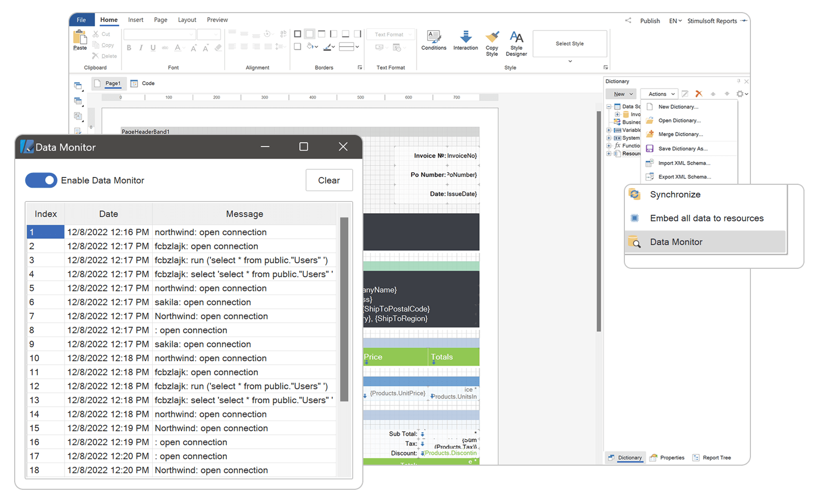The height and width of the screenshot is (504, 815).
Task: Switch to the Insert ribbon tab
Action: [135, 20]
